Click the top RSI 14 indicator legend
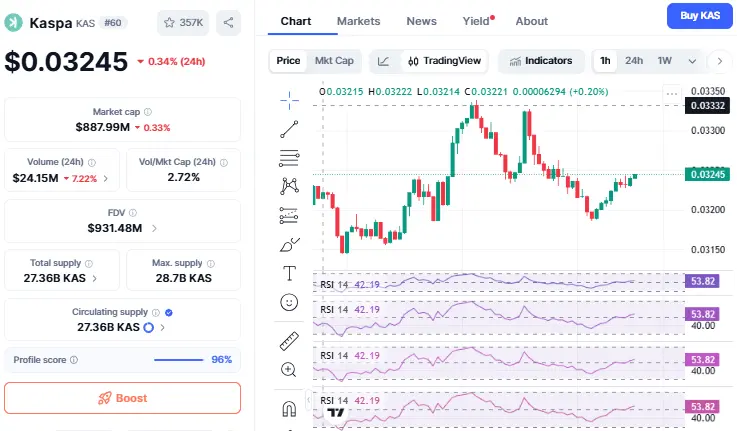The width and height of the screenshot is (737, 431). (x=350, y=285)
